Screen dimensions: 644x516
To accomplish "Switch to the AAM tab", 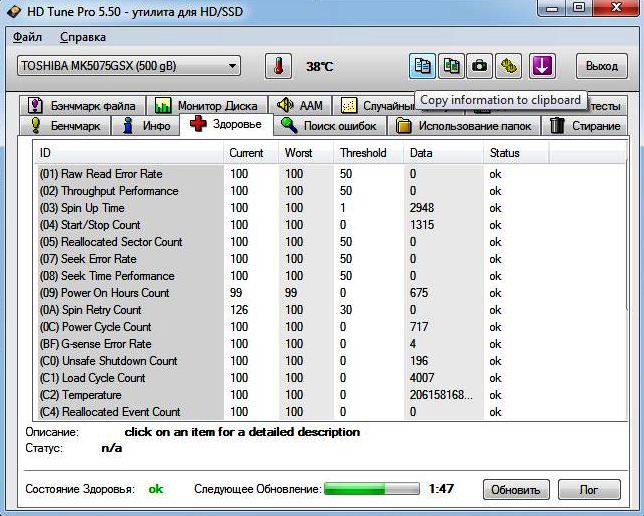I will 300,106.
